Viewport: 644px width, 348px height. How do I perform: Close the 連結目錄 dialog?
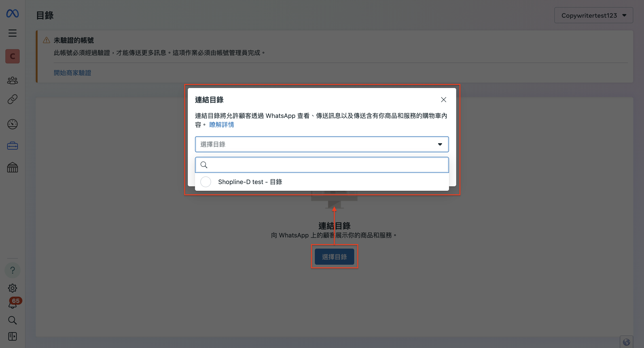[443, 100]
